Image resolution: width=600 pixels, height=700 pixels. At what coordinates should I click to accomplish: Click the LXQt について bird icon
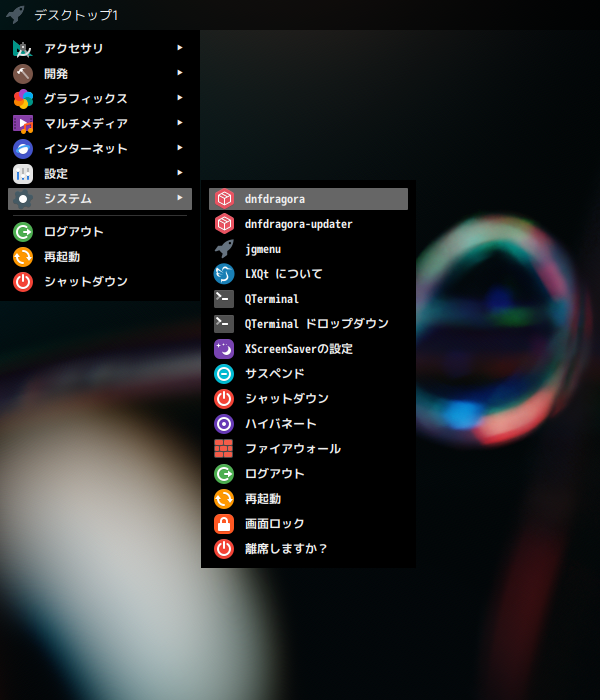pyautogui.click(x=224, y=274)
